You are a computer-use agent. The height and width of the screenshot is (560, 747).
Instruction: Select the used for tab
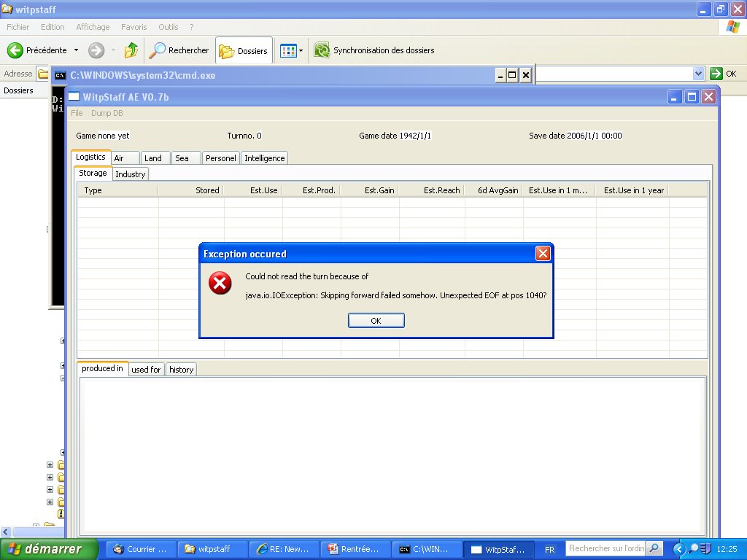pyautogui.click(x=146, y=370)
